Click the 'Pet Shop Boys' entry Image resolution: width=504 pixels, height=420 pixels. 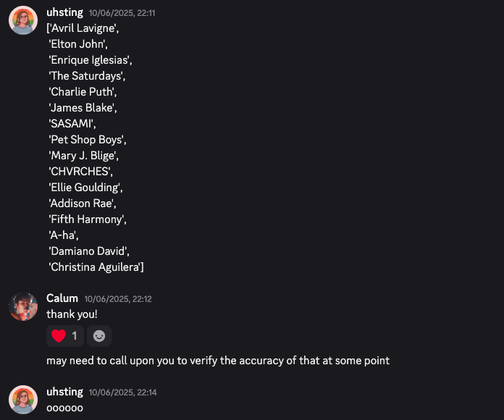88,140
